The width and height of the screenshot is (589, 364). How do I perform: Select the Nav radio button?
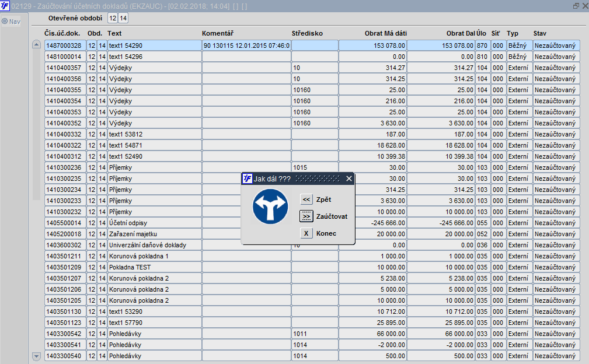5,22
